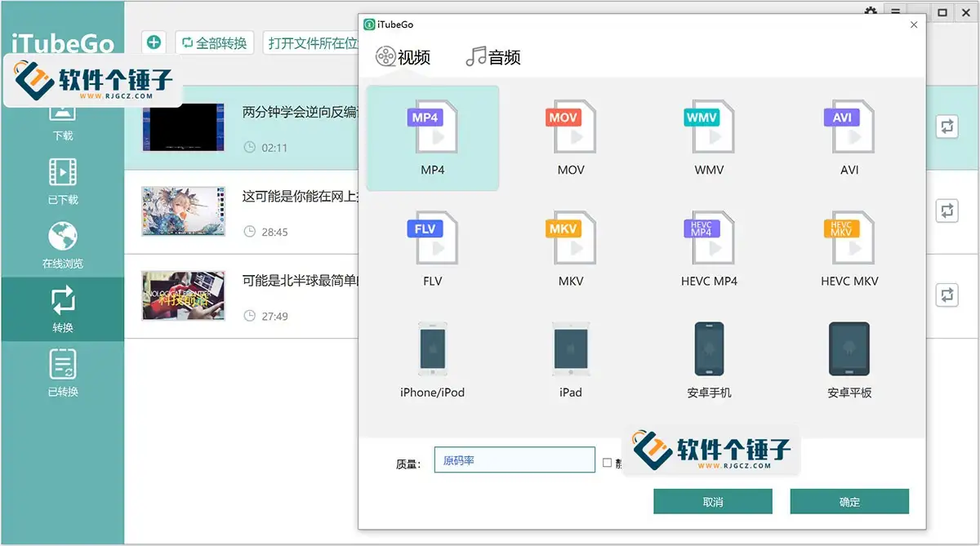Add a file with the plus button
This screenshot has height=546, width=980.
tap(154, 42)
